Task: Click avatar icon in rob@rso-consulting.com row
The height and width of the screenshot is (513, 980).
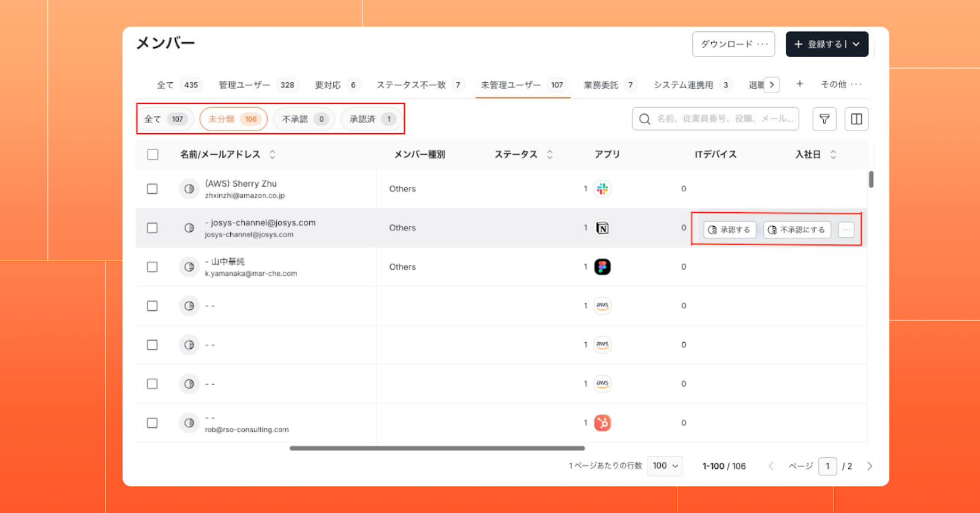Action: point(189,423)
